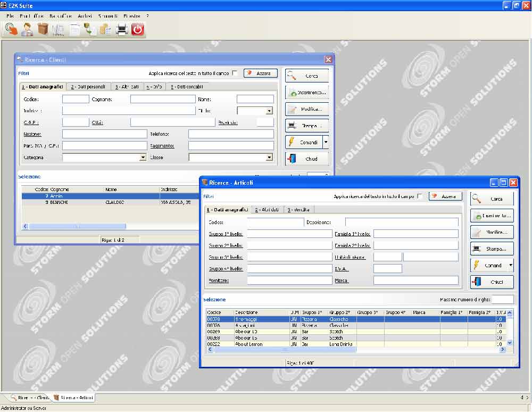The image size is (532, 412).
Task: Open customers via the person toolbar icon
Action: coord(27,30)
